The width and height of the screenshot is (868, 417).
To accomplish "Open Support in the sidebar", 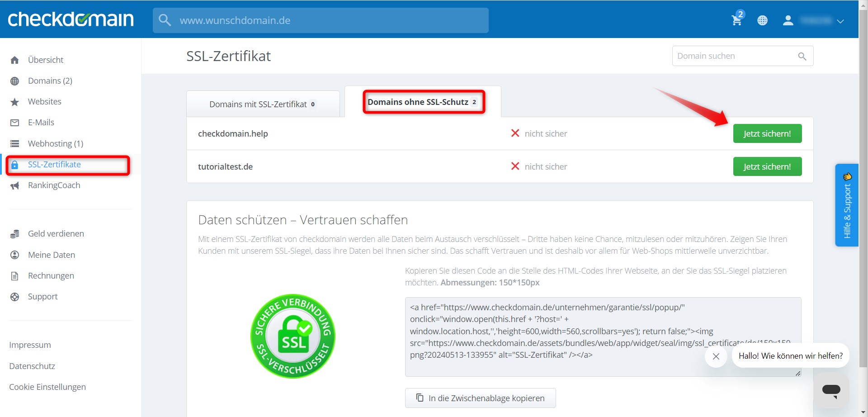I will [43, 296].
